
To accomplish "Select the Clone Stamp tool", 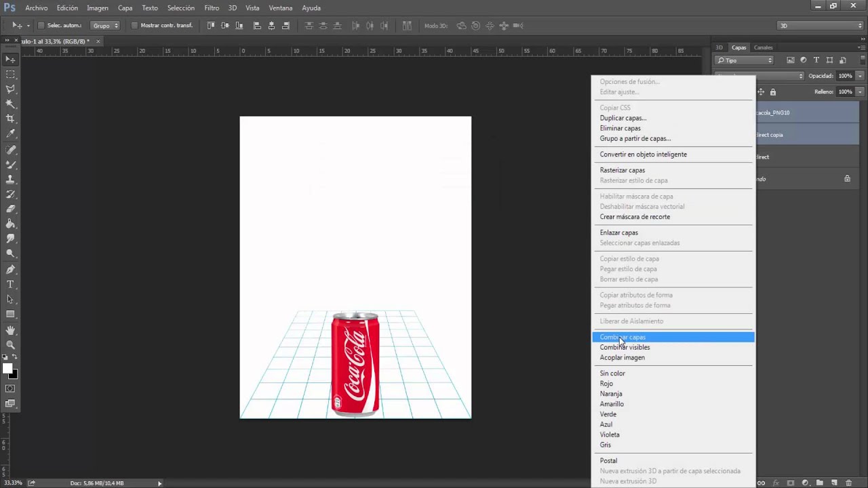I will click(10, 180).
